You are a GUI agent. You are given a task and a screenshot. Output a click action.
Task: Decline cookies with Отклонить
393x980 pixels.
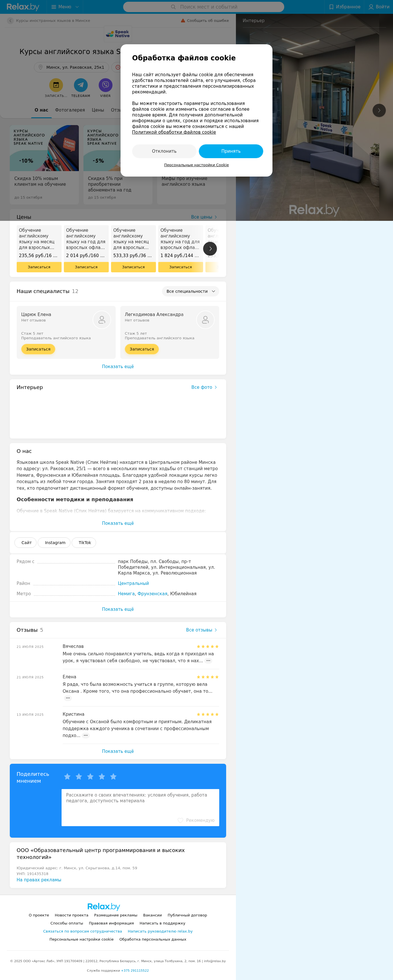pos(164,151)
